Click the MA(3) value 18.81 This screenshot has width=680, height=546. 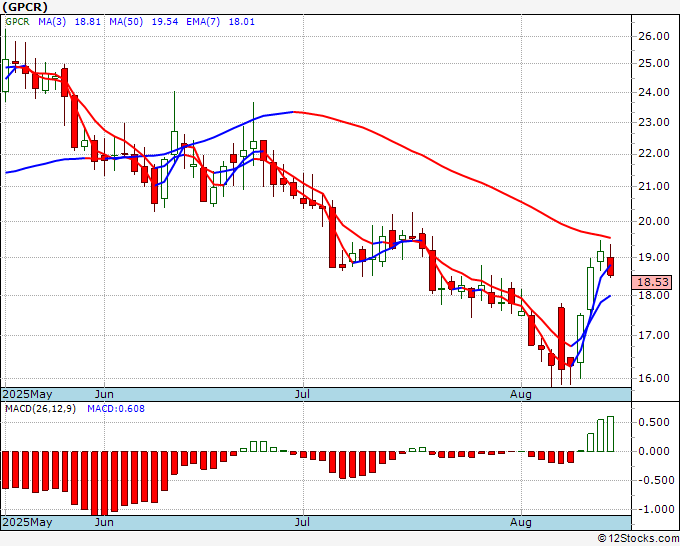pos(88,22)
